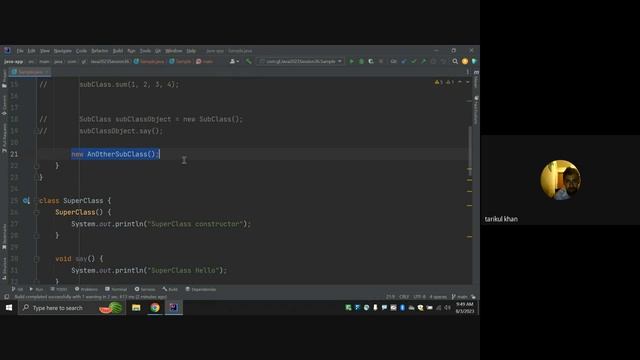Click Run with Coverage icon
This screenshot has height=360, width=640.
(371, 61)
